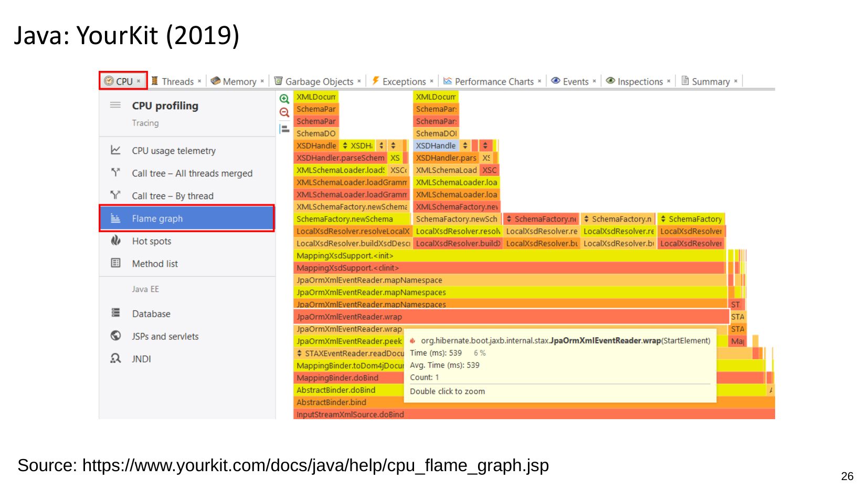This screenshot has width=868, height=489.
Task: Open the Performance Charts tab
Action: coord(493,81)
